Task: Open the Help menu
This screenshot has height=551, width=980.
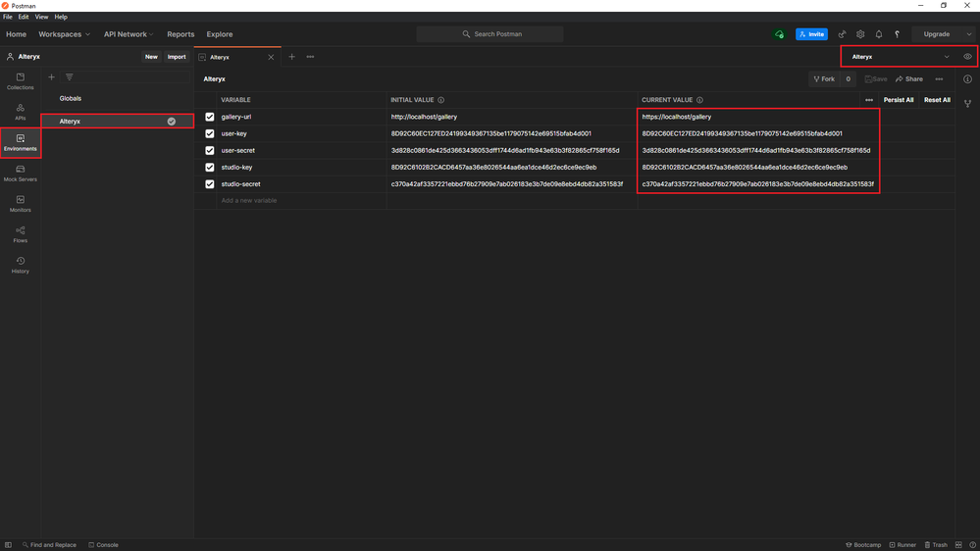Action: (x=61, y=17)
